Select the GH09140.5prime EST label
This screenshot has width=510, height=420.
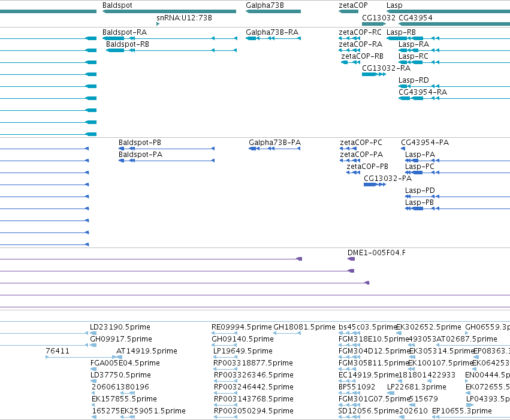[243, 339]
